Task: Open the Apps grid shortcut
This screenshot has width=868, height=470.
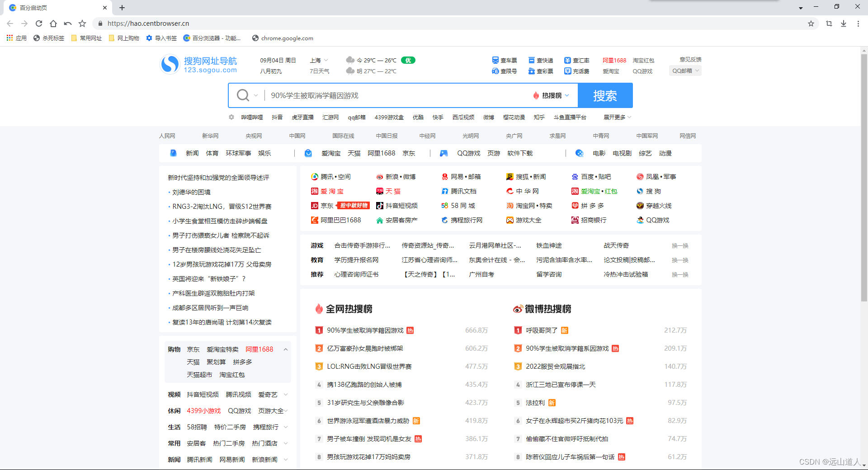Action: [x=17, y=38]
